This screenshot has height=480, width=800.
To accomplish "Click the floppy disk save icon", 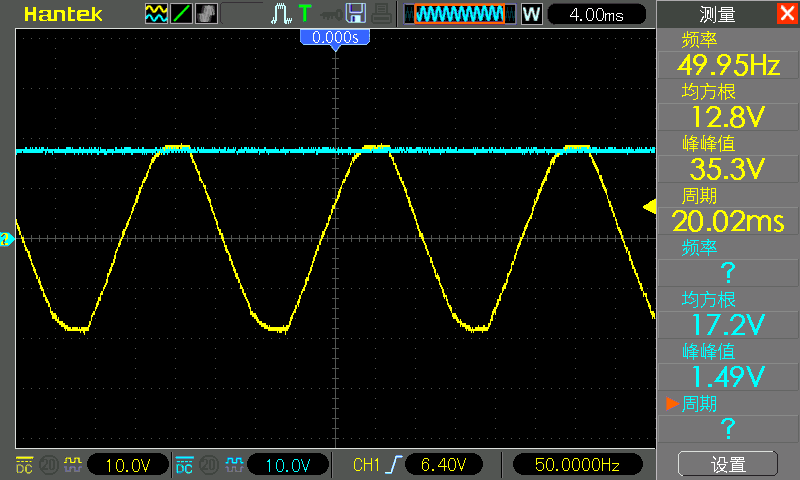I will [355, 14].
